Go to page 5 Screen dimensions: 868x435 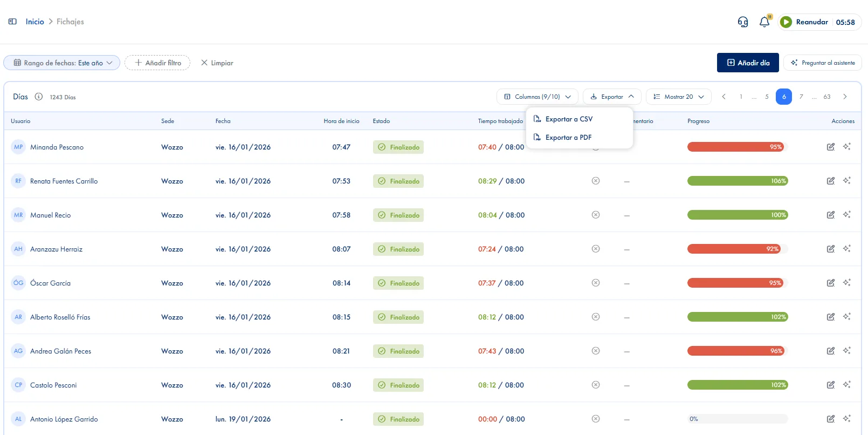tap(767, 97)
